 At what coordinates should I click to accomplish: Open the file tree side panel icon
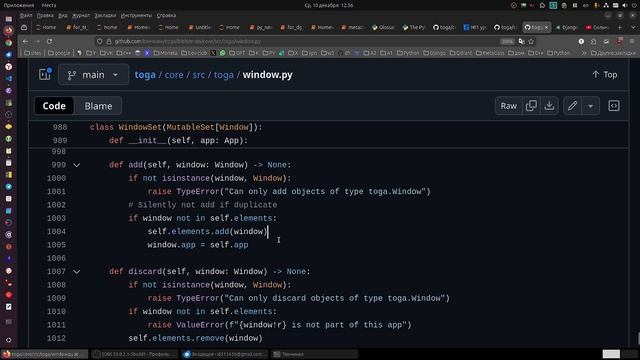(x=45, y=74)
